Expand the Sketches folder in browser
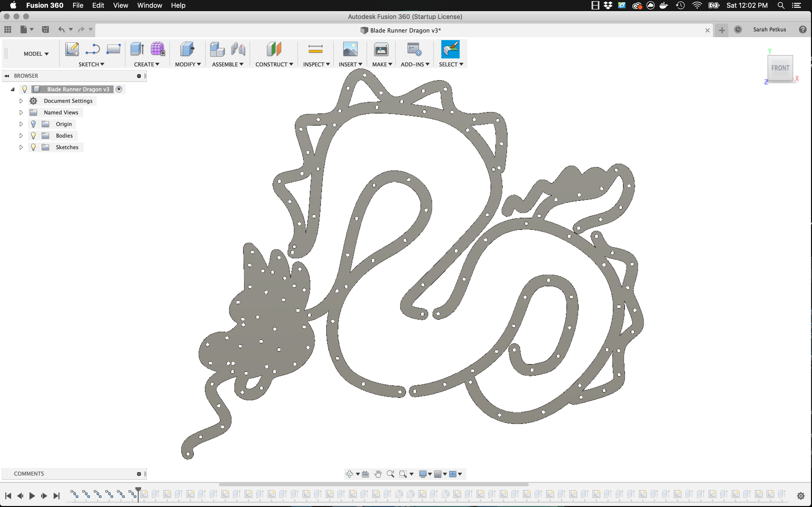The height and width of the screenshot is (507, 812). click(21, 147)
